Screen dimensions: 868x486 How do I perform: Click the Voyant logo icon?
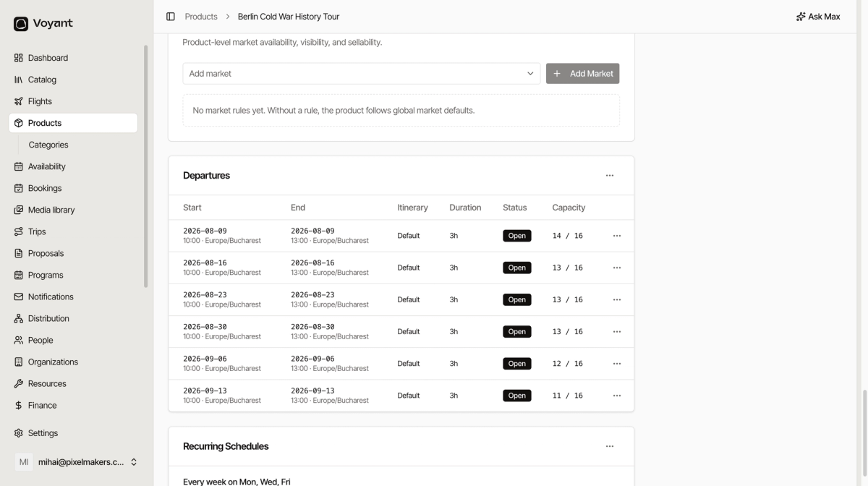[21, 24]
